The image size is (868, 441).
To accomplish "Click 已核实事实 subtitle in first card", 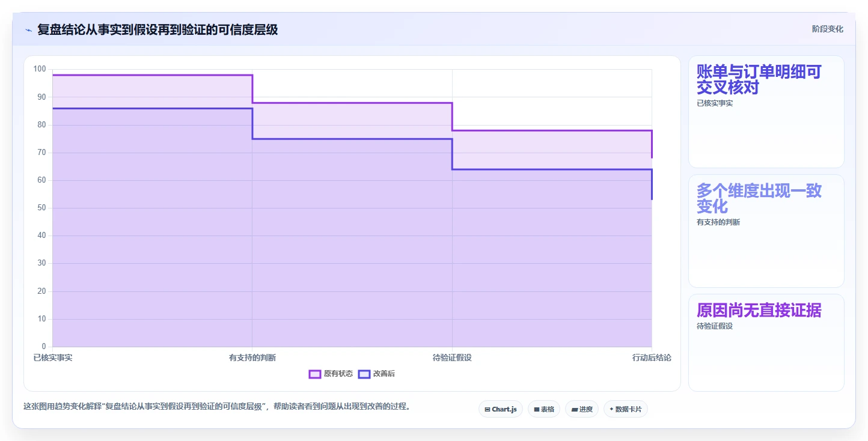I will (x=715, y=103).
